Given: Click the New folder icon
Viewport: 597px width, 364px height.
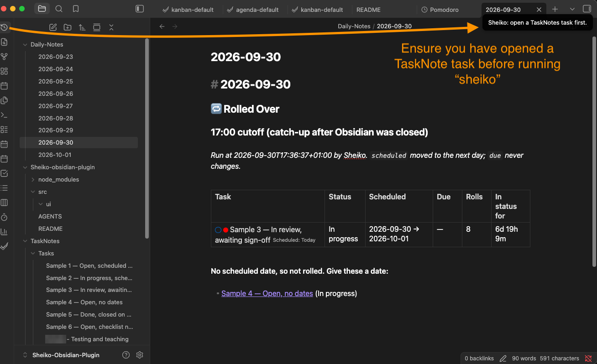Looking at the screenshot, I should point(68,27).
